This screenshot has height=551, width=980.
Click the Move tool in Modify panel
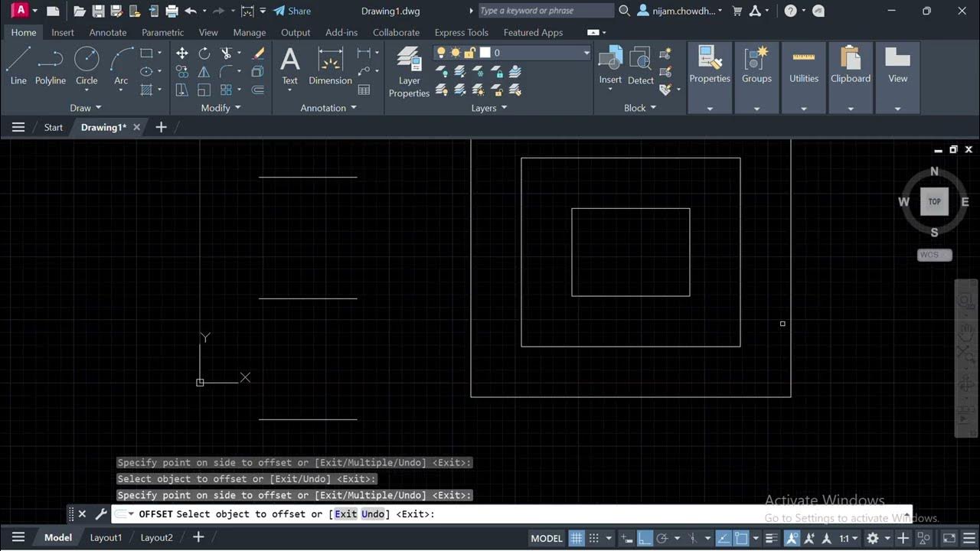click(x=182, y=53)
